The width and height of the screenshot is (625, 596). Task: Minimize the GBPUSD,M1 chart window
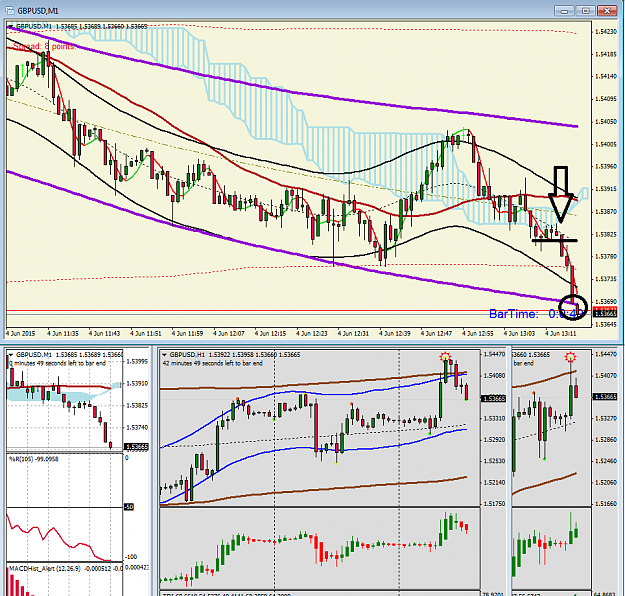tap(564, 11)
